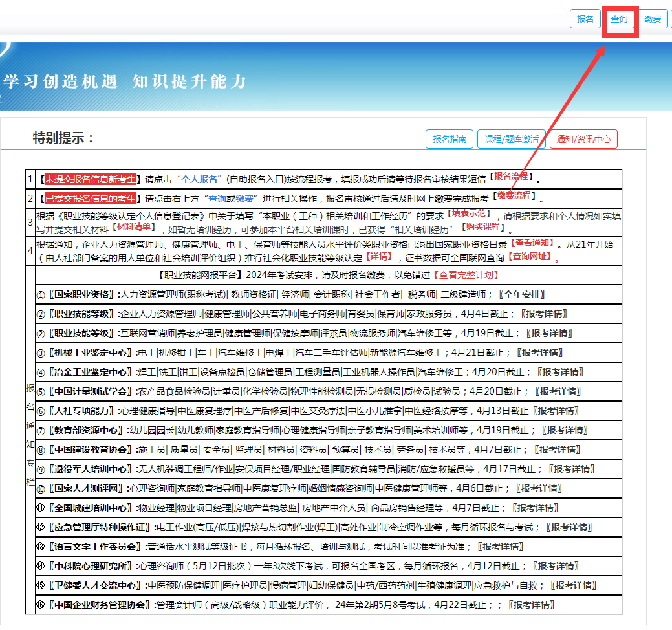672x630 pixels.
Task: Click the 冶金工业鉴定中心 row heading
Action: 91,372
